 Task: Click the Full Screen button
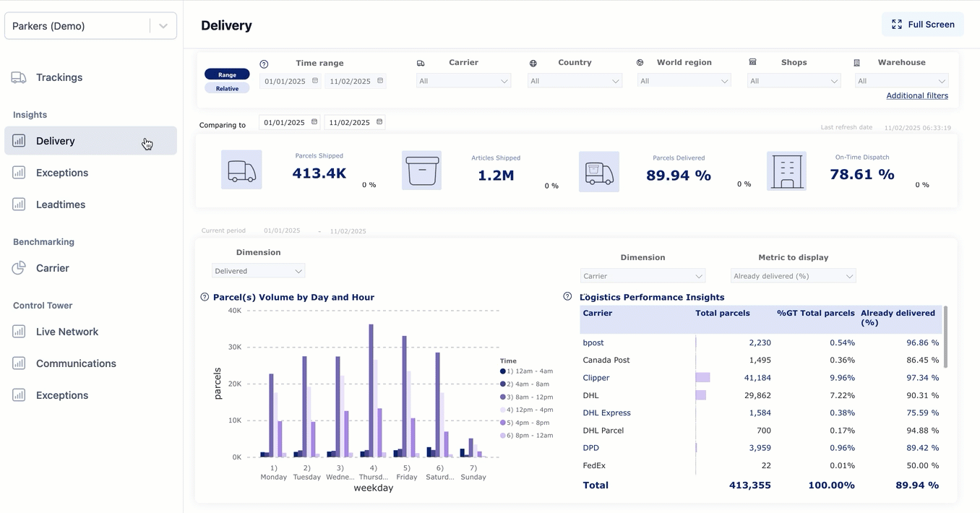pos(923,24)
